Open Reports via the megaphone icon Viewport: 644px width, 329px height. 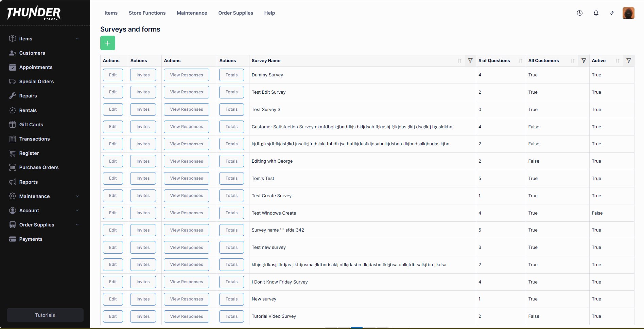(x=12, y=182)
